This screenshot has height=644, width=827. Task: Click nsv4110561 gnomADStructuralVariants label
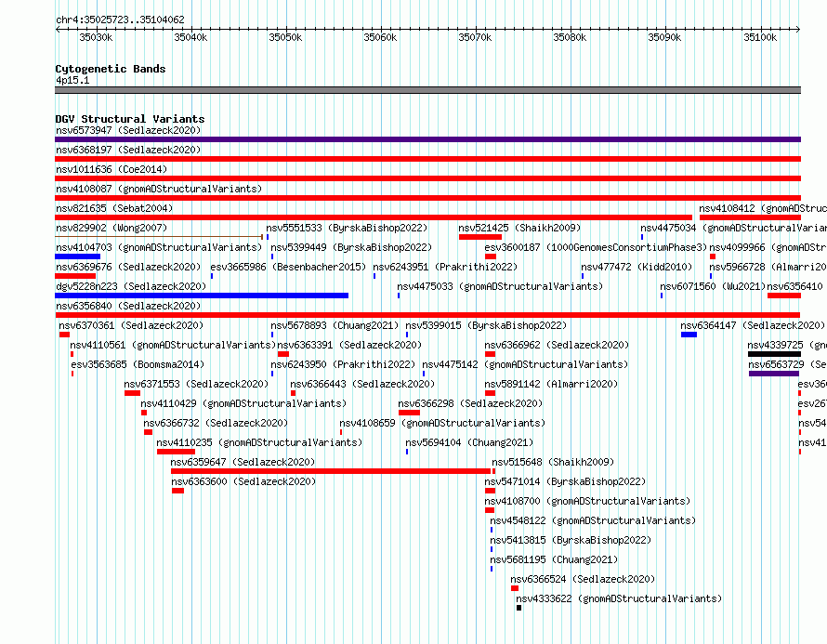(x=173, y=345)
